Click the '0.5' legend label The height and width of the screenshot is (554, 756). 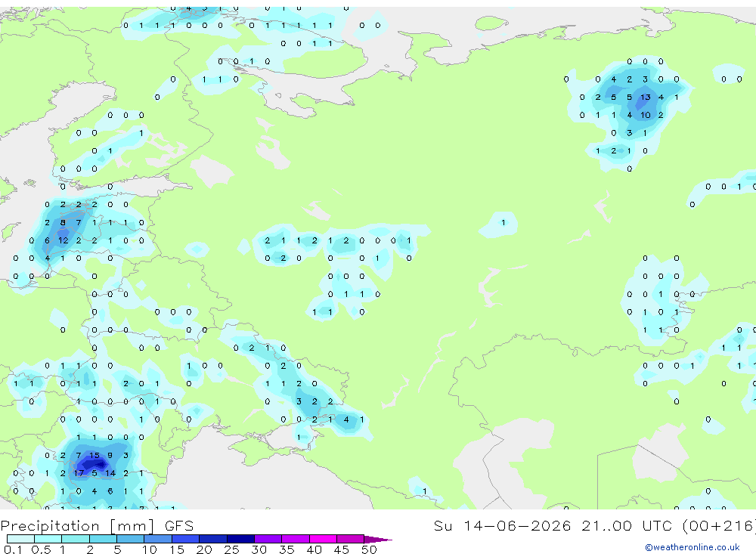pyautogui.click(x=41, y=549)
